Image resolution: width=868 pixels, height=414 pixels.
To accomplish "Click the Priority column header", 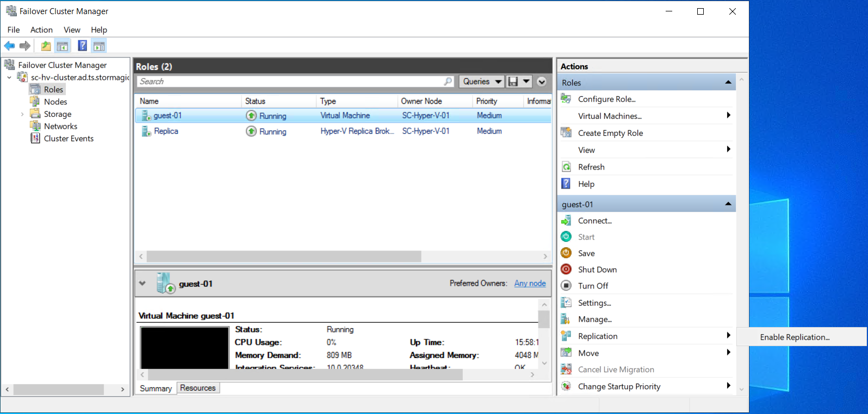I will pyautogui.click(x=498, y=101).
